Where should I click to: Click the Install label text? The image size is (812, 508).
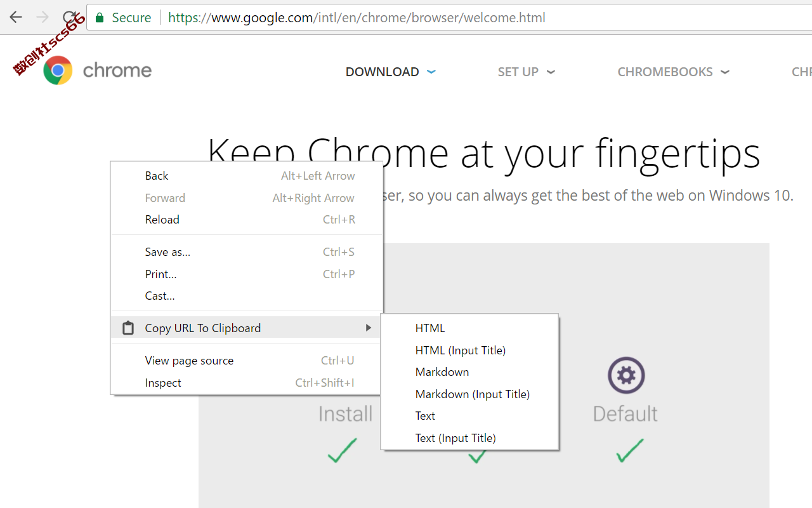click(345, 414)
